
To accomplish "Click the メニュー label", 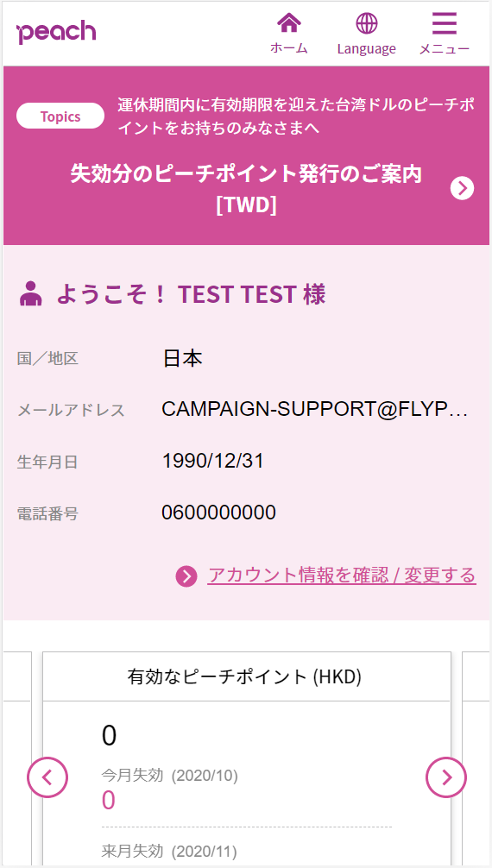I will [445, 48].
